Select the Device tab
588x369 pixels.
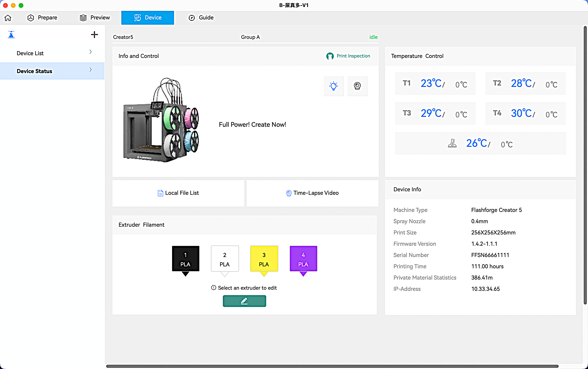point(148,17)
